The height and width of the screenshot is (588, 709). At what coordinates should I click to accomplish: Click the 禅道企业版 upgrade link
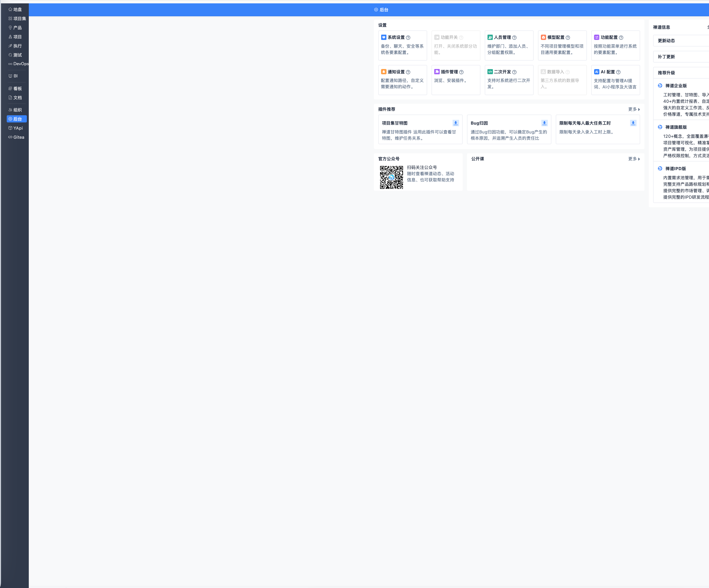click(x=676, y=86)
